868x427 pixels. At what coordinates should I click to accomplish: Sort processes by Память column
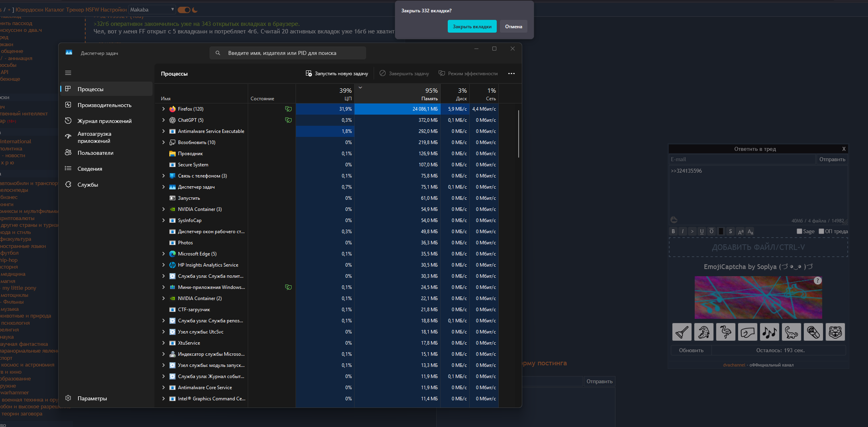[x=398, y=94]
